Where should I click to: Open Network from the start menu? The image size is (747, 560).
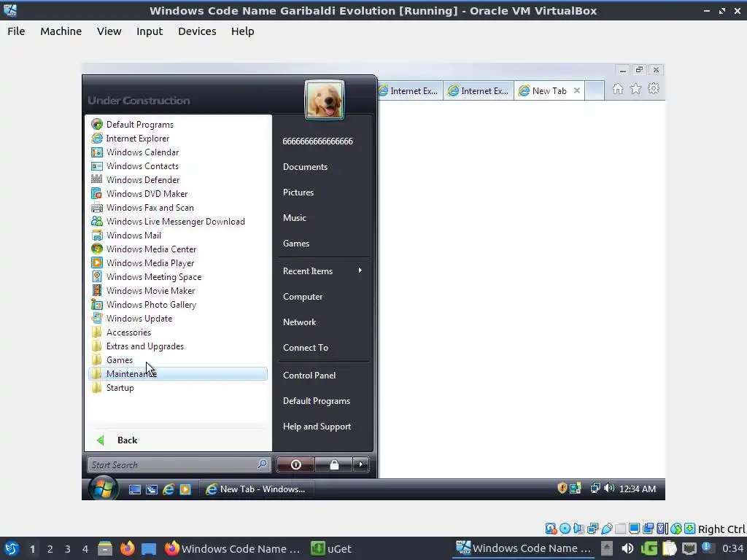coord(299,322)
